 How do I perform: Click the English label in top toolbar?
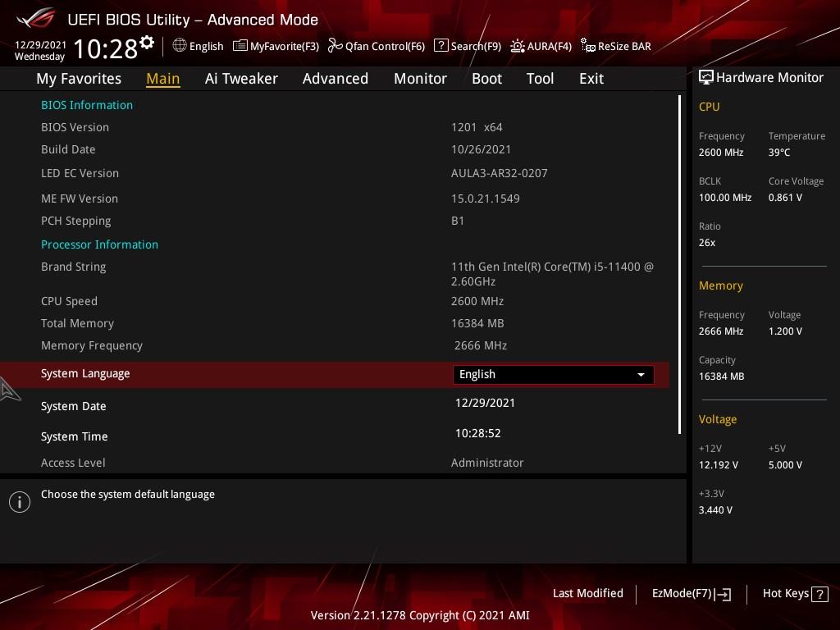(206, 47)
